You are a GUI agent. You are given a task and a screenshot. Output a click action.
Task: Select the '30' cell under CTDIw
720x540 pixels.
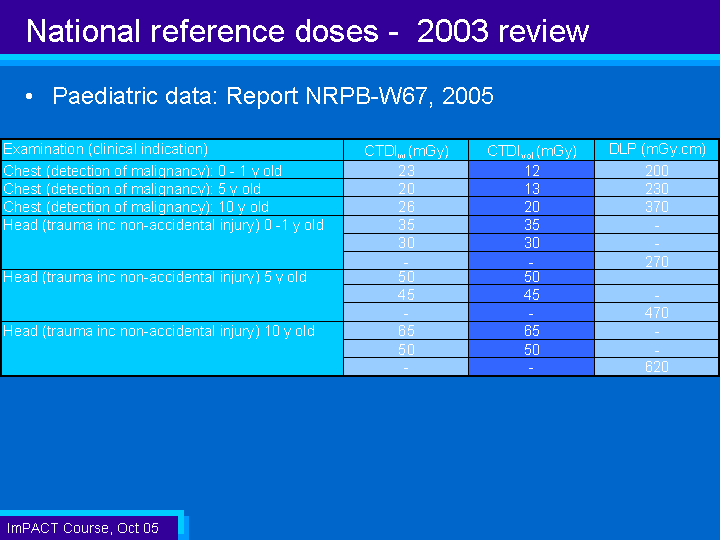(x=406, y=242)
